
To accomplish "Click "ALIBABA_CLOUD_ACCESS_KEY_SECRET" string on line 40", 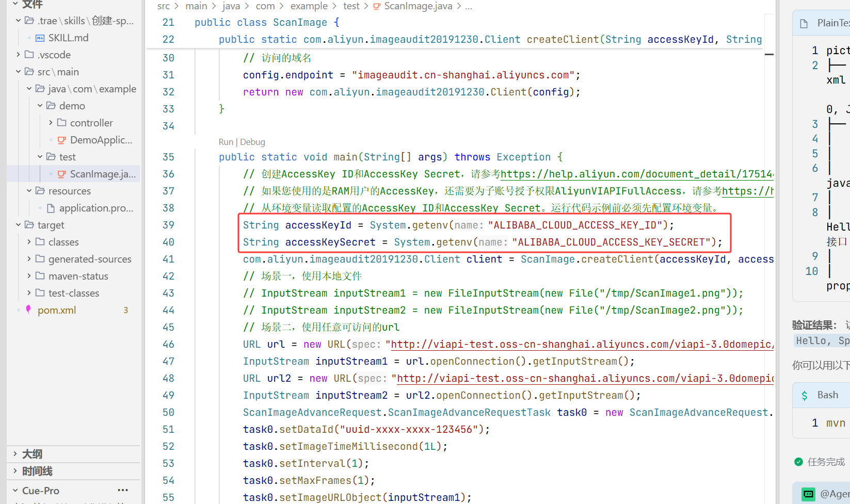I will coord(612,242).
